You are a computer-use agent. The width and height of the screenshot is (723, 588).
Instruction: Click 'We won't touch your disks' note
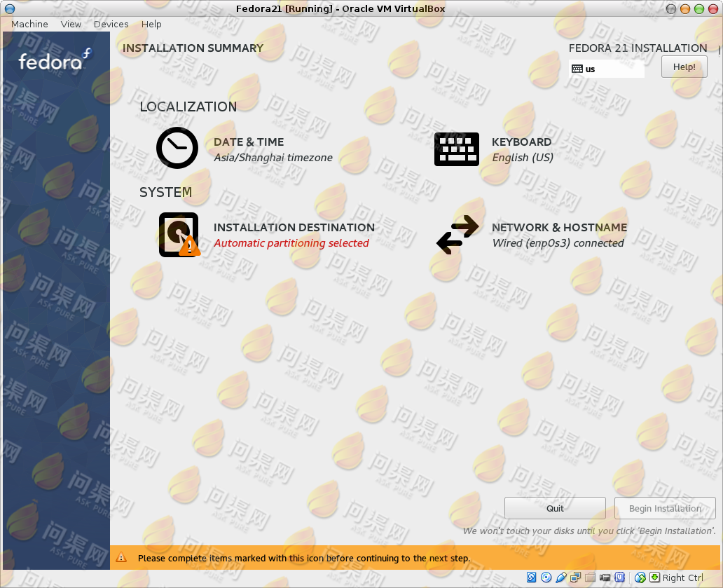[x=589, y=531]
